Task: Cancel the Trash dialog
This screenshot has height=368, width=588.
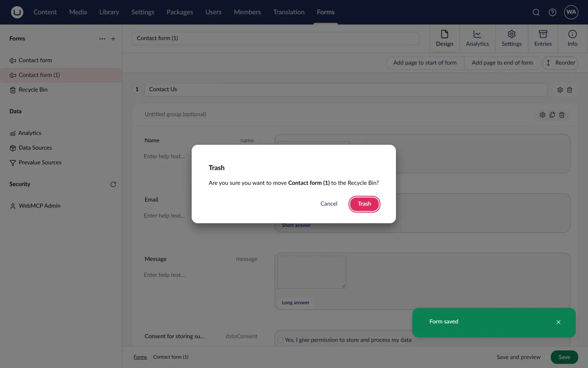Action: coord(328,204)
